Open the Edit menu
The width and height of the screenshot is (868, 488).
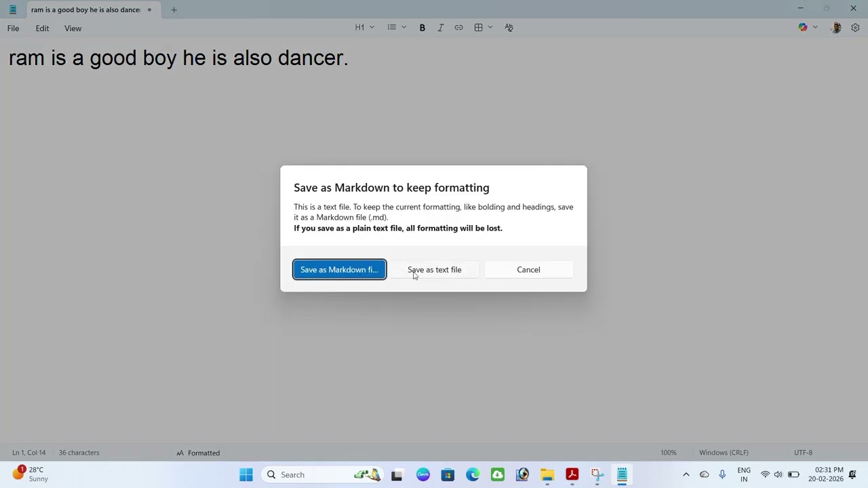[x=42, y=28]
